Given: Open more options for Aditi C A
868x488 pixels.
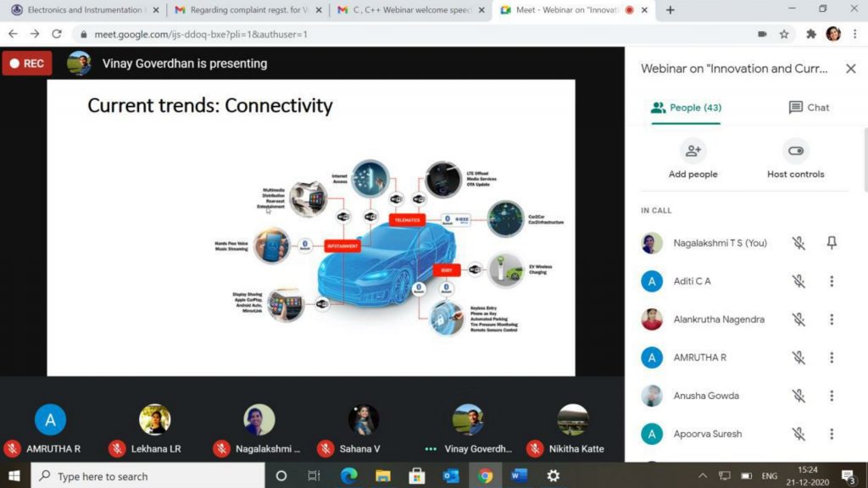Looking at the screenshot, I should [832, 281].
